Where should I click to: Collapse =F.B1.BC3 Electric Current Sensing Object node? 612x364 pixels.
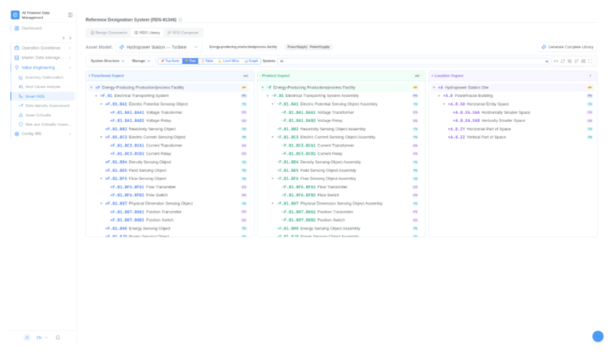pyautogui.click(x=101, y=137)
